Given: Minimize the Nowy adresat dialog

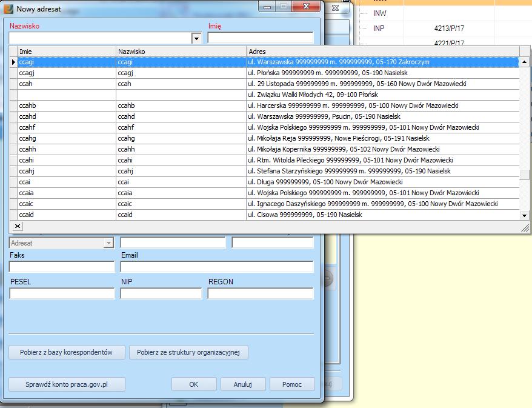Looking at the screenshot, I should (267, 7).
